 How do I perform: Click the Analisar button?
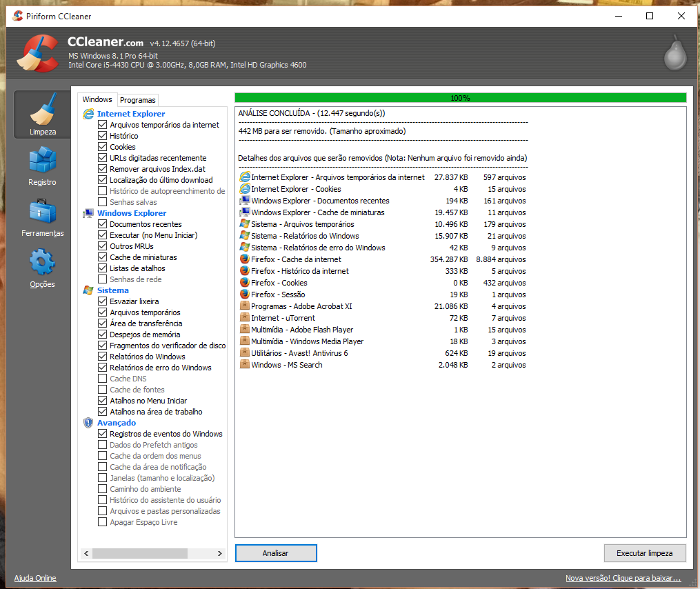(x=276, y=553)
